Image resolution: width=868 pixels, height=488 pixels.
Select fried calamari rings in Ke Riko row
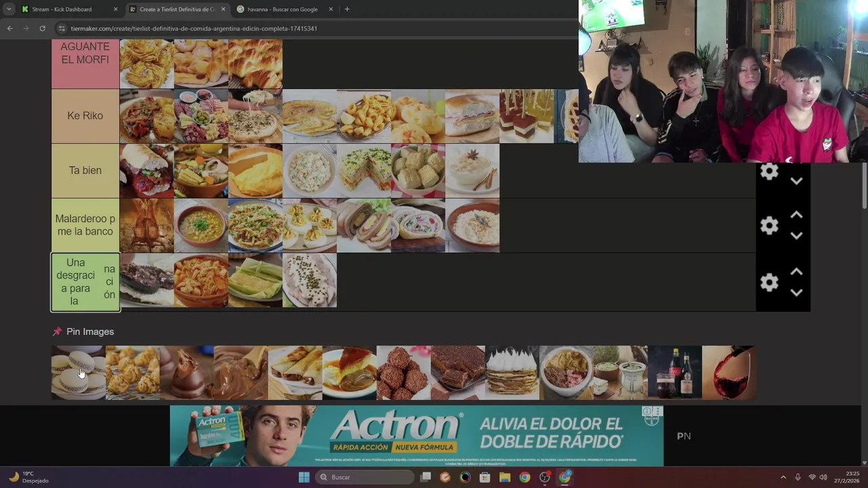364,116
